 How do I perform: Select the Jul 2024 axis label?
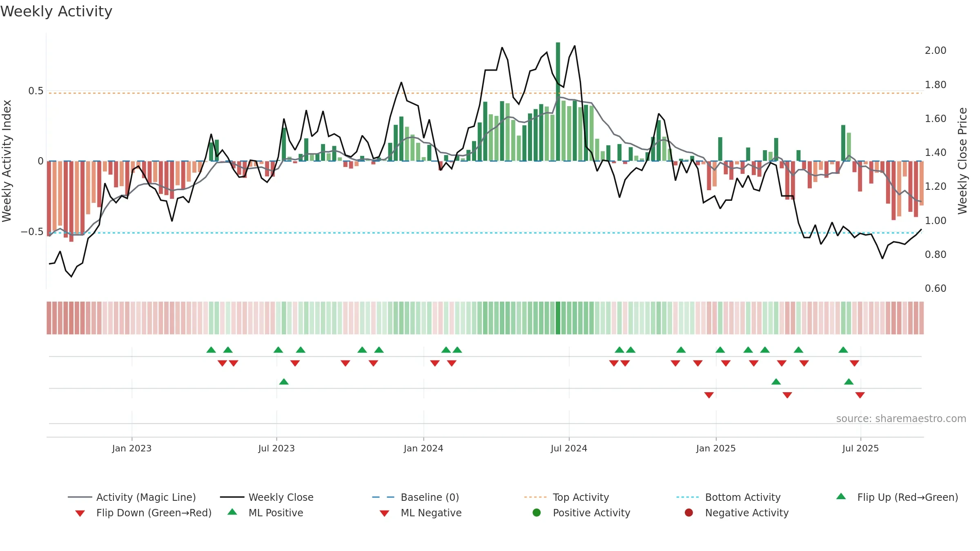point(569,448)
